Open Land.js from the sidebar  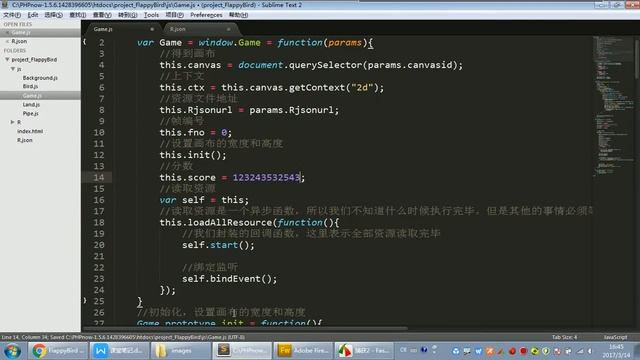click(31, 104)
